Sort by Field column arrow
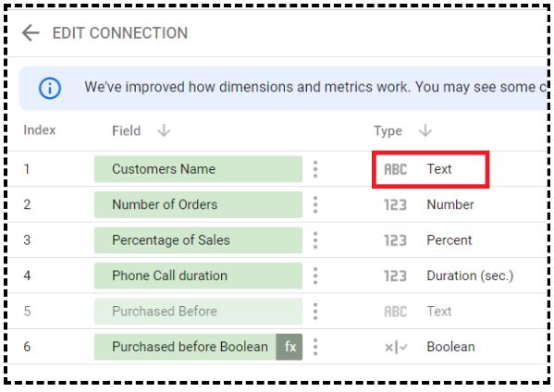 (x=164, y=130)
